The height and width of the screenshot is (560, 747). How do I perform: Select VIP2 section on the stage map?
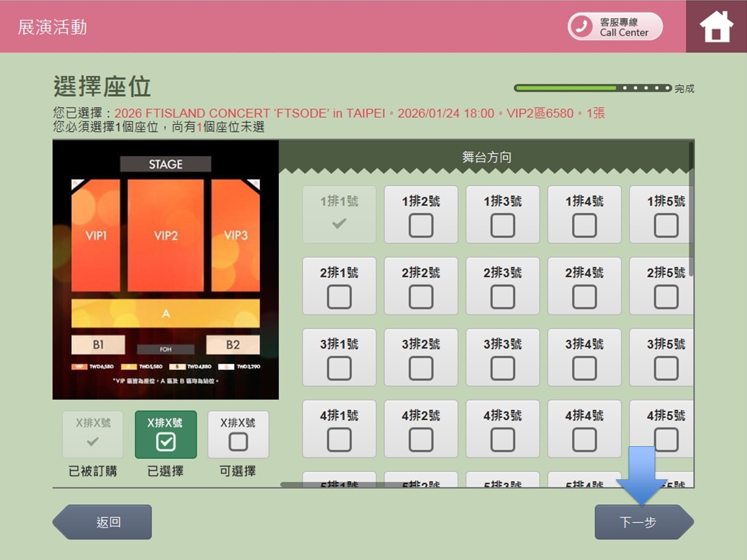(x=165, y=235)
